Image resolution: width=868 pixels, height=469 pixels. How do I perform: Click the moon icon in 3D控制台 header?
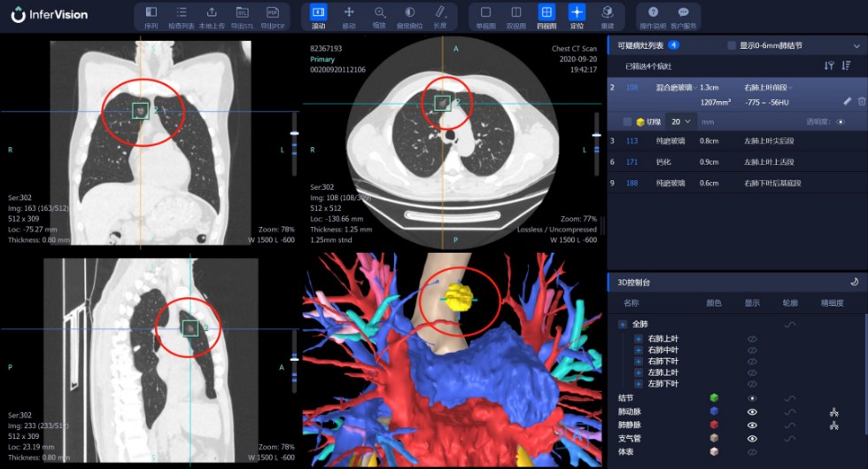pos(854,282)
